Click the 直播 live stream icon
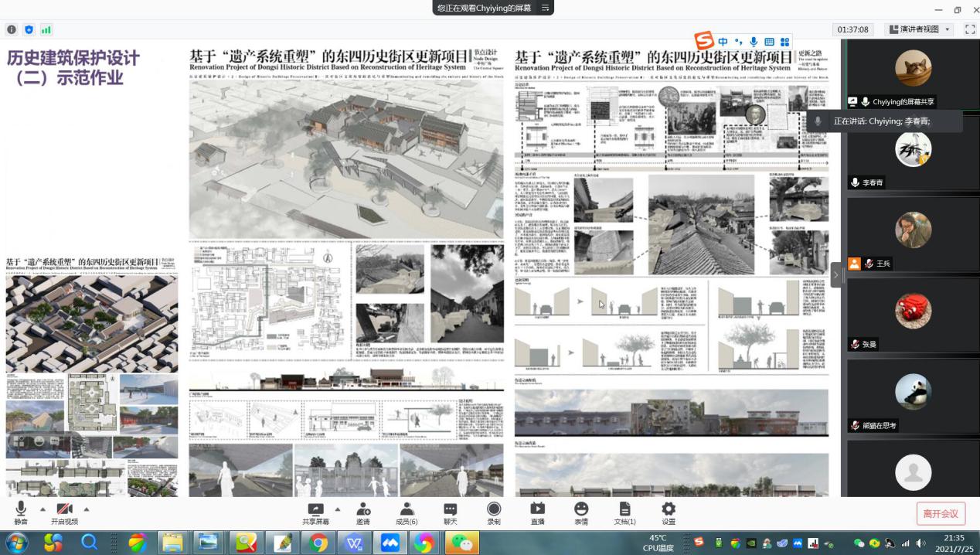The height and width of the screenshot is (555, 980). (537, 509)
